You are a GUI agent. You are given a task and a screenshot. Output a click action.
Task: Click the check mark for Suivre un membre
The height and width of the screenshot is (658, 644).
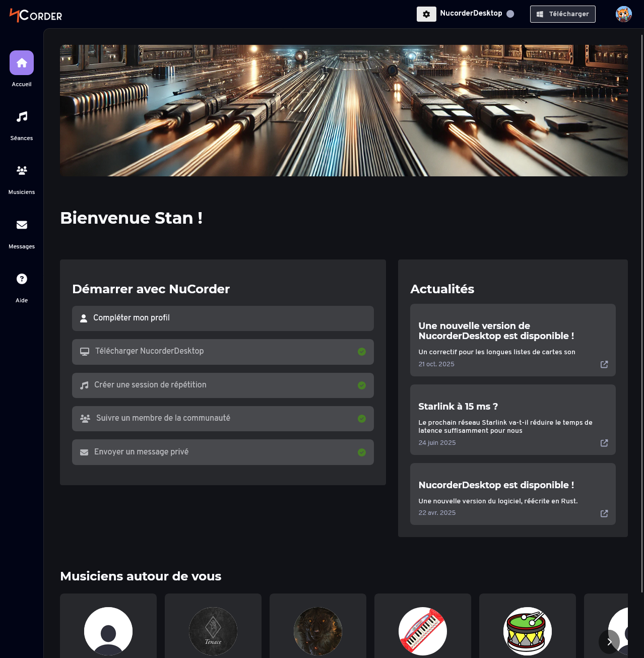[x=362, y=419]
